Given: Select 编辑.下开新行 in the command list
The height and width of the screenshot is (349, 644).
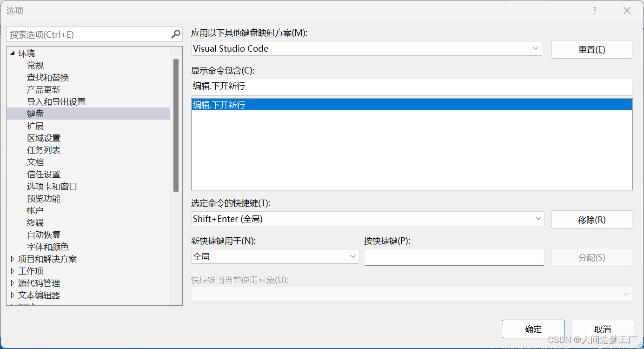Looking at the screenshot, I should (412, 105).
